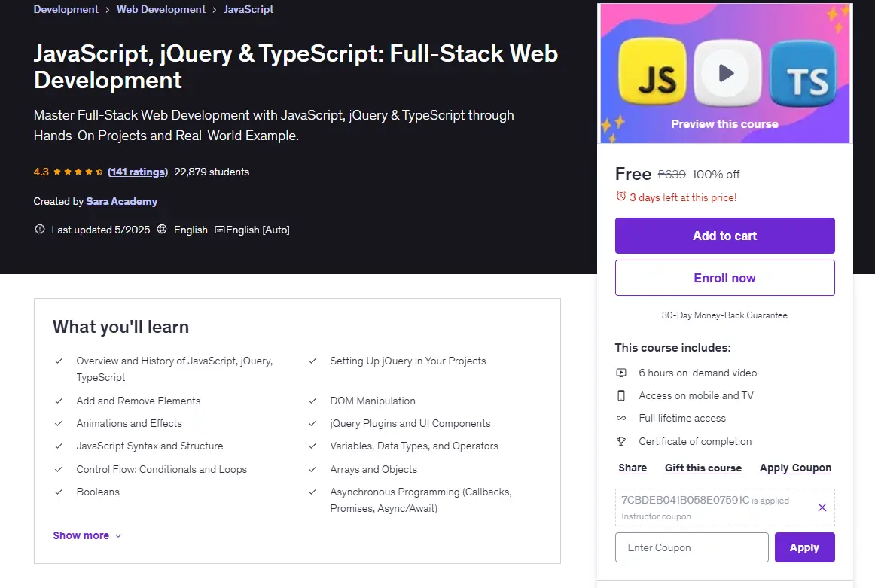Click the 'Last updated 5/2025' text

[x=100, y=230]
